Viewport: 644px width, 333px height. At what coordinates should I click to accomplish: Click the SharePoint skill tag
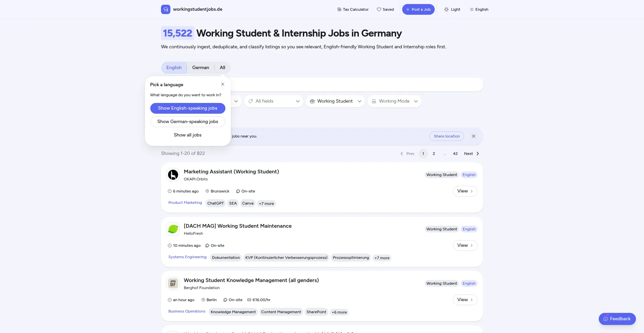pyautogui.click(x=316, y=312)
